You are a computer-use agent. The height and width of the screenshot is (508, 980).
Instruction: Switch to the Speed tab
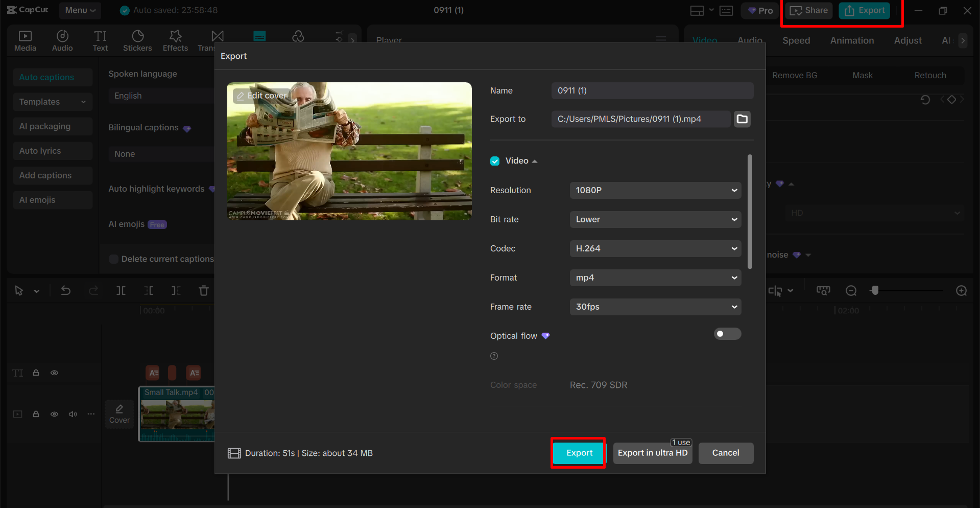796,40
